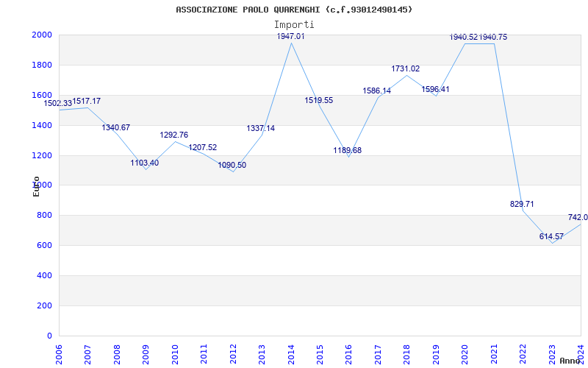Image resolution: width=588 pixels, height=368 pixels.
Task: Click the x-axis year 2018
Action: tap(407, 355)
